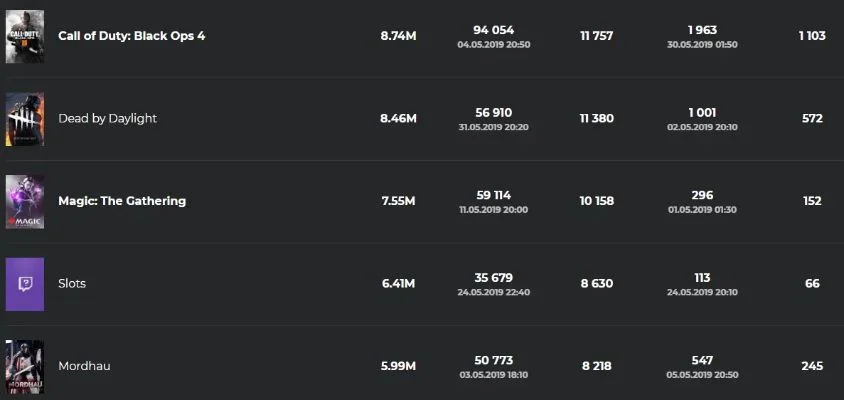Open the Mordhau cover thumbnail
The width and height of the screenshot is (844, 400).
pyautogui.click(x=25, y=367)
